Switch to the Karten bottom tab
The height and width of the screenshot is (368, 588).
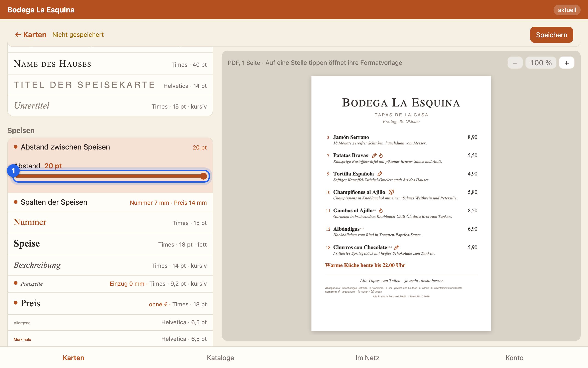coord(73,358)
